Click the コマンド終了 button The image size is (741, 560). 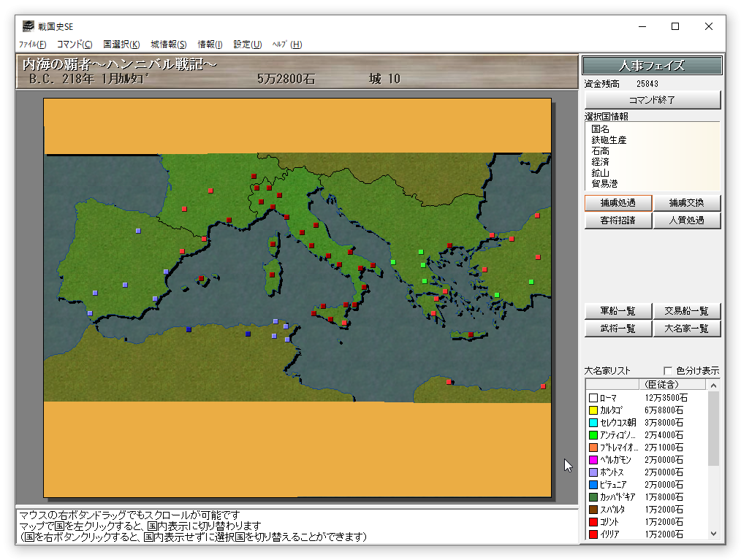tap(652, 100)
